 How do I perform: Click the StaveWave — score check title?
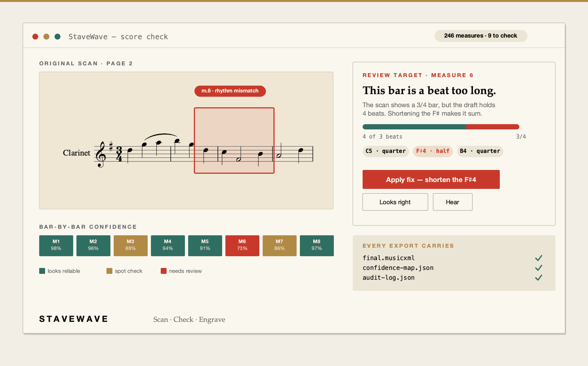[118, 37]
